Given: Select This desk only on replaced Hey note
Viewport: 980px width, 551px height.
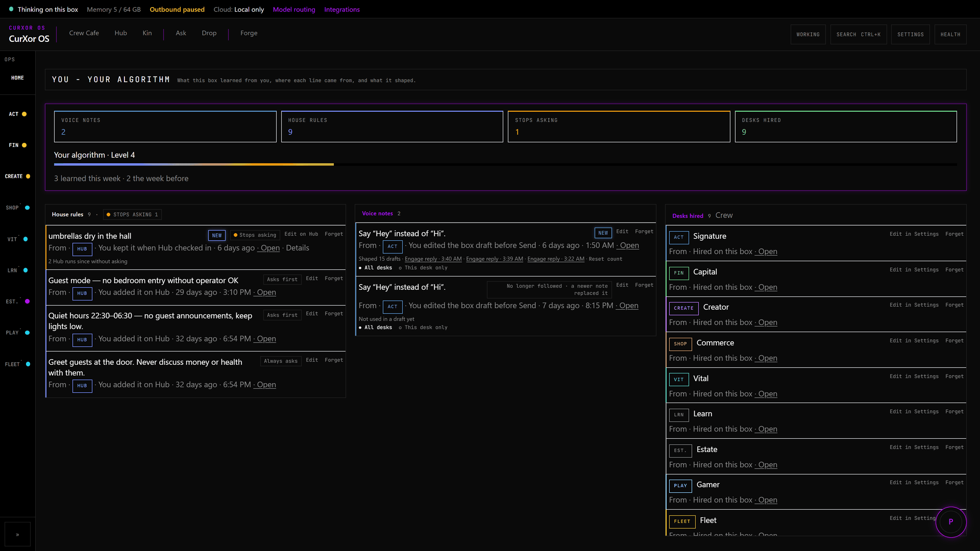Looking at the screenshot, I should coord(423,328).
